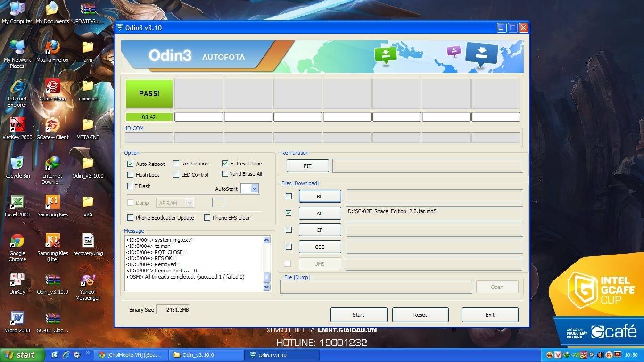Launch Internet Download Manager shortcut

click(x=52, y=170)
